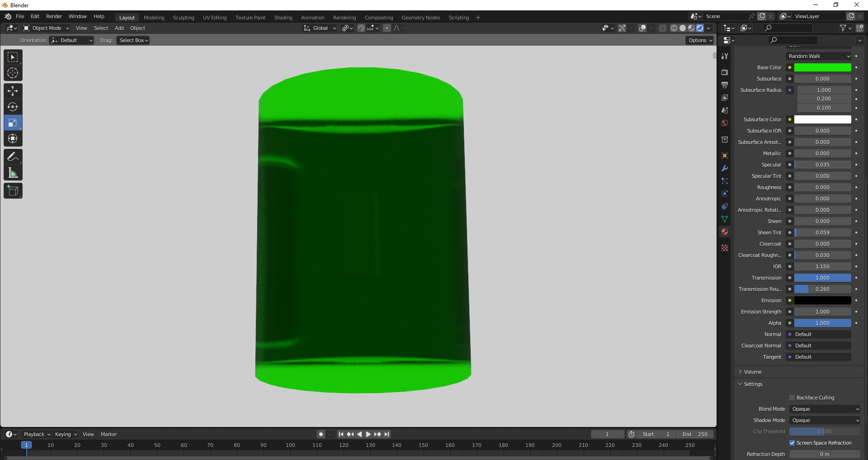The height and width of the screenshot is (460, 868).
Task: Activate the Annotate pencil tool
Action: (13, 157)
